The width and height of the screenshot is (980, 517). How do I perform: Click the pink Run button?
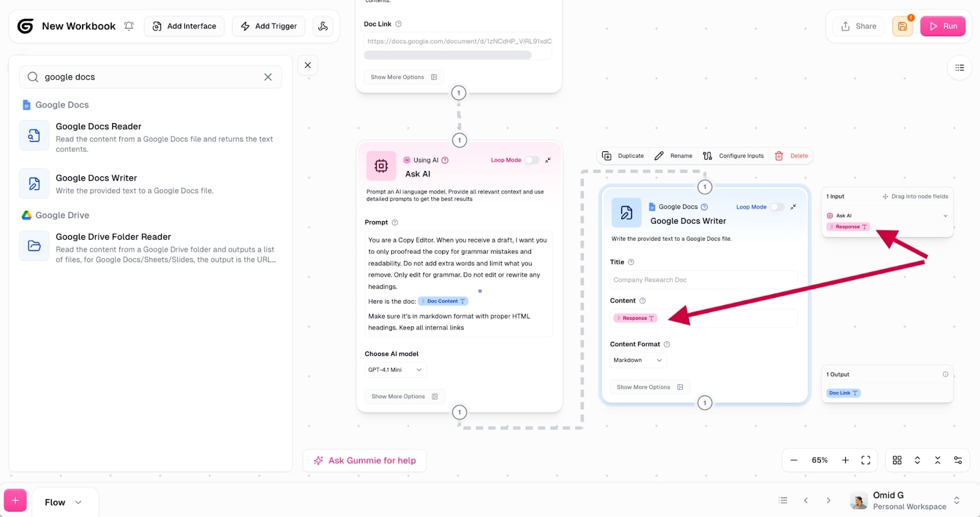coord(943,26)
